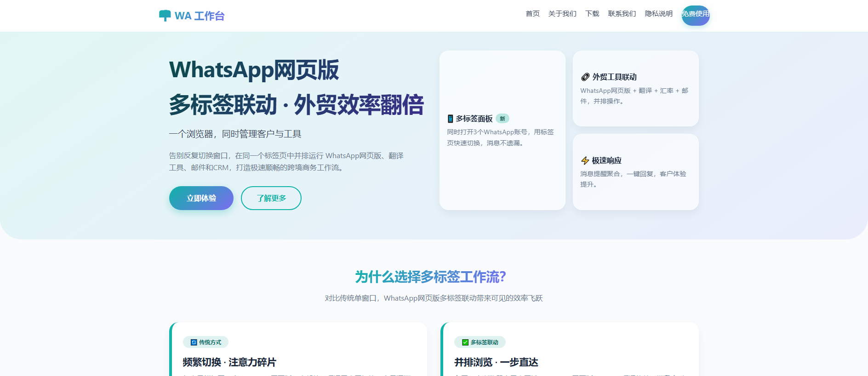Viewport: 868px width, 376px height.
Task: Click the text 一个浏览器，同时管理客户与工具
Action: point(235,134)
